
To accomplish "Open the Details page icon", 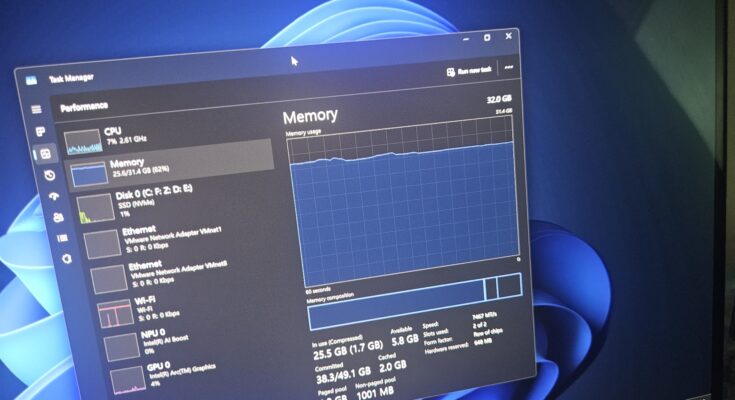I will pos(62,238).
